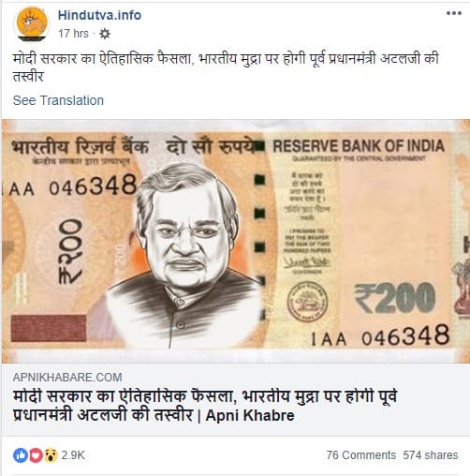View the 574 shares list
The height and width of the screenshot is (476, 470).
431,455
